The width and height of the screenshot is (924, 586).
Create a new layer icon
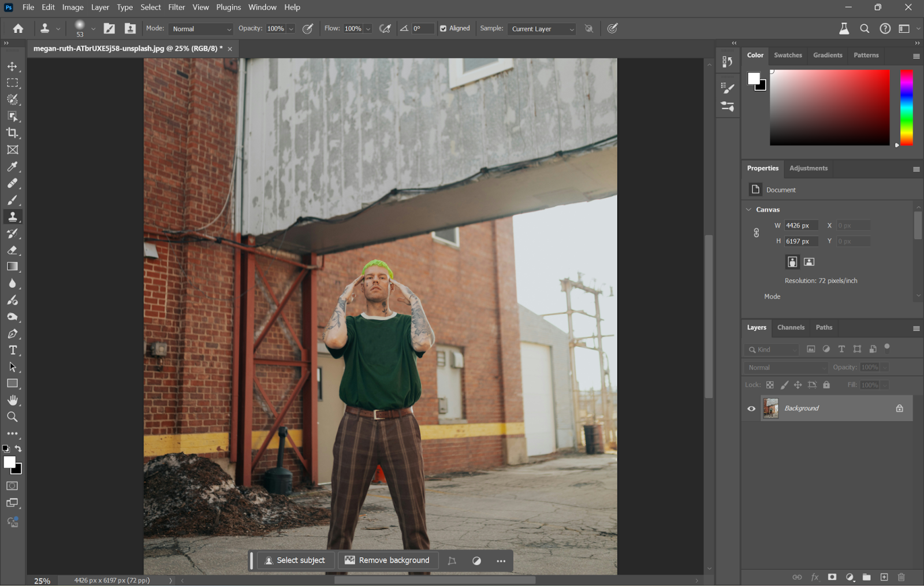pyautogui.click(x=884, y=577)
